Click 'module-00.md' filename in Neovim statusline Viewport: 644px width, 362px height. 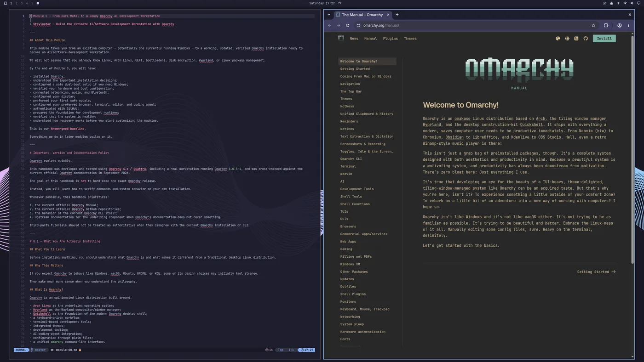coord(66,350)
